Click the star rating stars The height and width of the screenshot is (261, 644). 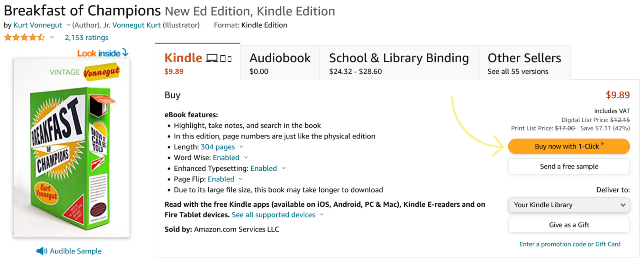24,37
